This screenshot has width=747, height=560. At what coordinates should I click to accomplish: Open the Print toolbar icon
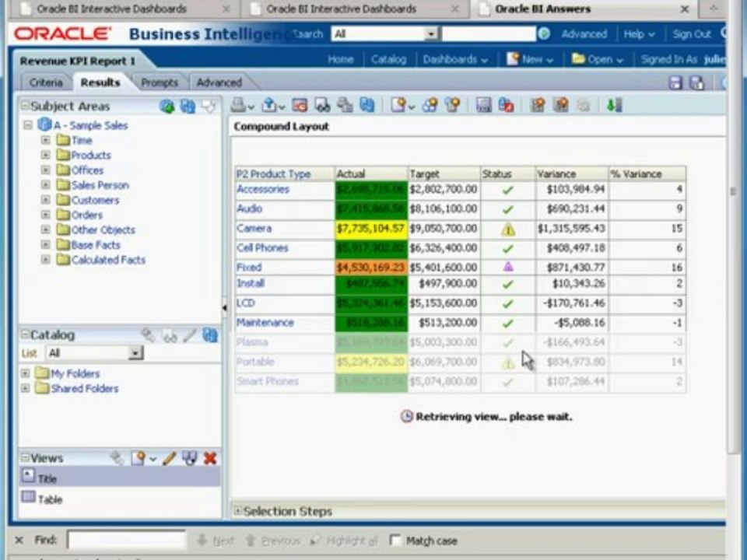[x=241, y=105]
